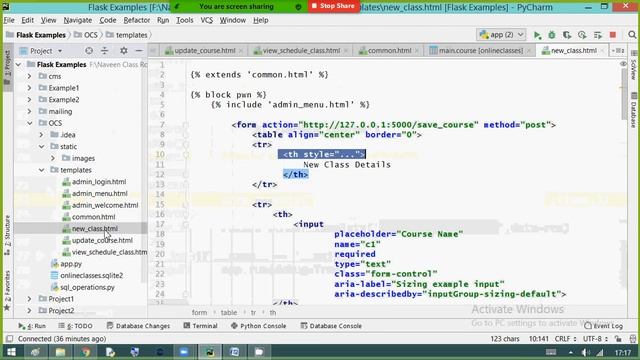Collapse the OCS folder
Screen dimensions: 640x360
29,123
